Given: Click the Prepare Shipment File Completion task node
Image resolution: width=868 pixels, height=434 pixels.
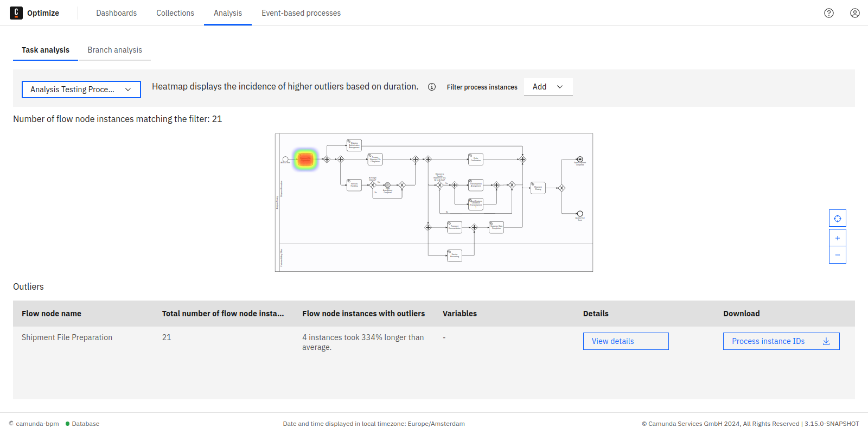Looking at the screenshot, I should 375,159.
